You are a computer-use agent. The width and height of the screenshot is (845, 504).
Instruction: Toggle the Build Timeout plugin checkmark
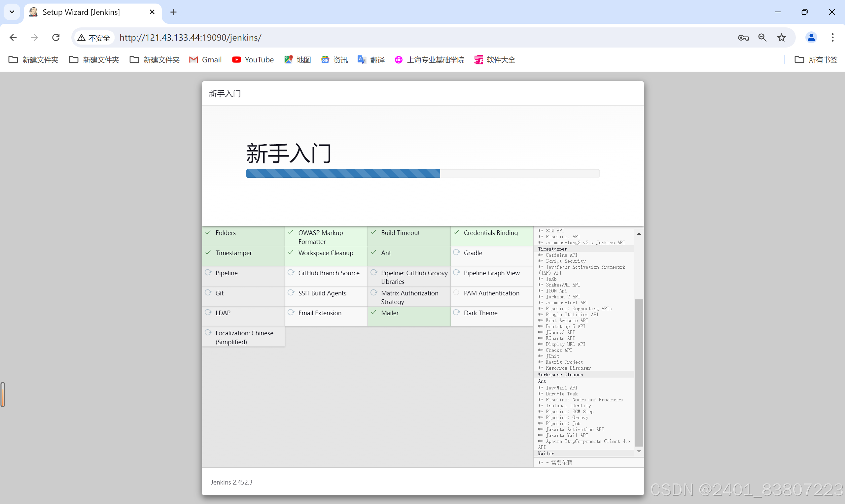374,233
